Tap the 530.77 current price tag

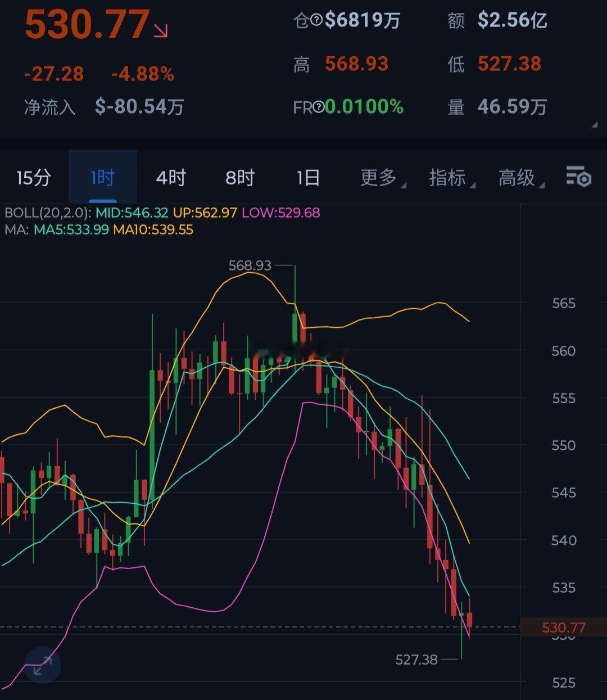point(564,627)
